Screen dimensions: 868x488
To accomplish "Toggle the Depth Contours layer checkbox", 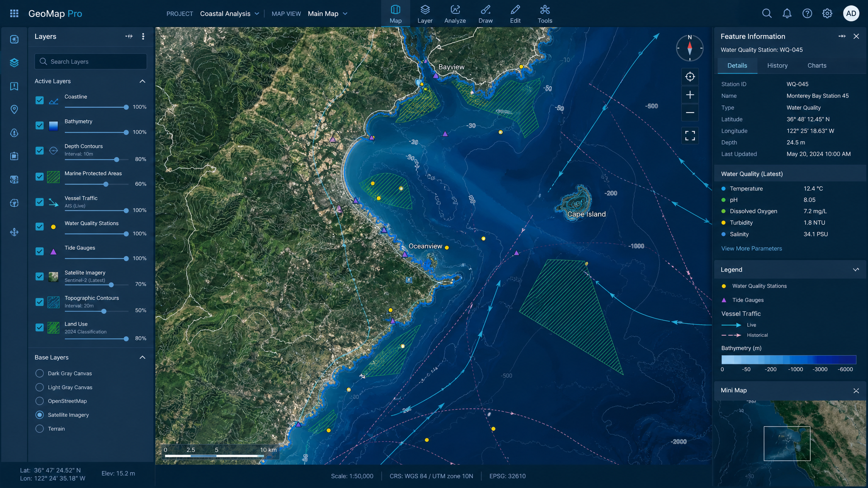I will coord(39,150).
